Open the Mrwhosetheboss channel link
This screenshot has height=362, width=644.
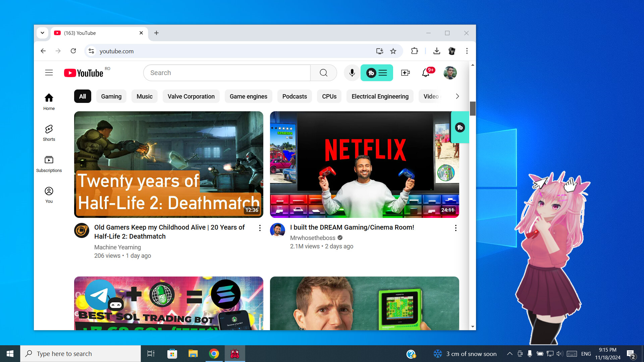click(x=312, y=238)
